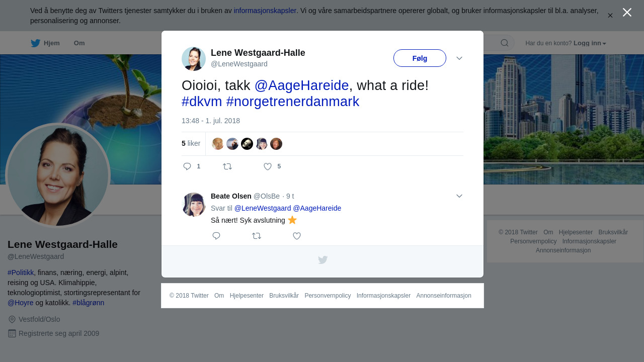644x362 pixels.
Task: Open Annonseinformasjon in right sidebar footer
Action: coord(563,250)
